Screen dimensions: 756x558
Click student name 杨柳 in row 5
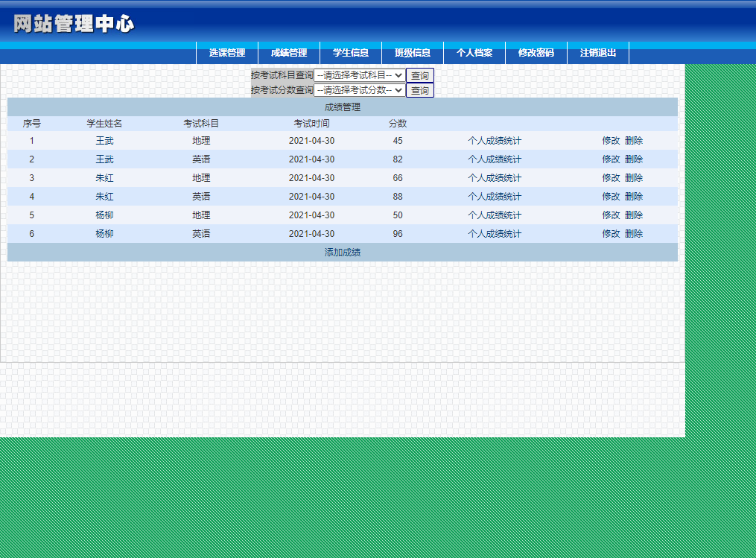[x=104, y=215]
